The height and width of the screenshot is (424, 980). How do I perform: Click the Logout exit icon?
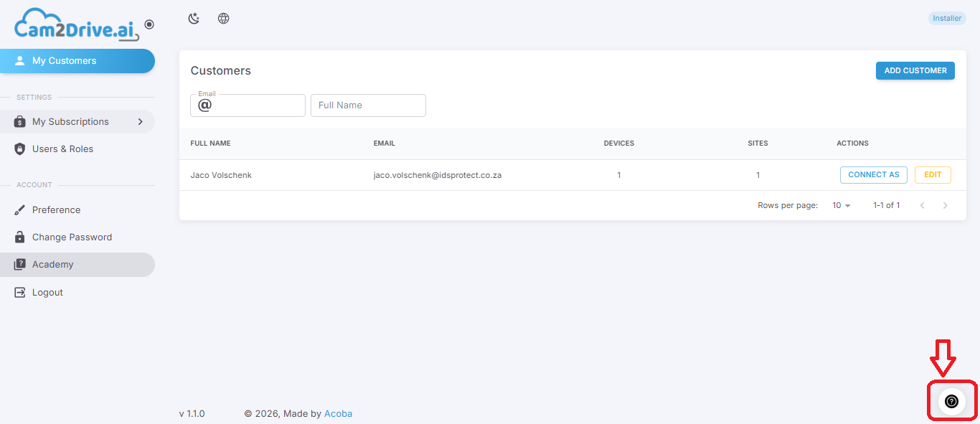20,293
